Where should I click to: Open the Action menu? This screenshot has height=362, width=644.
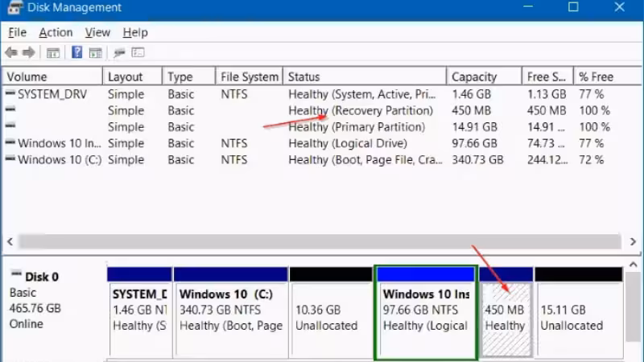pyautogui.click(x=56, y=32)
